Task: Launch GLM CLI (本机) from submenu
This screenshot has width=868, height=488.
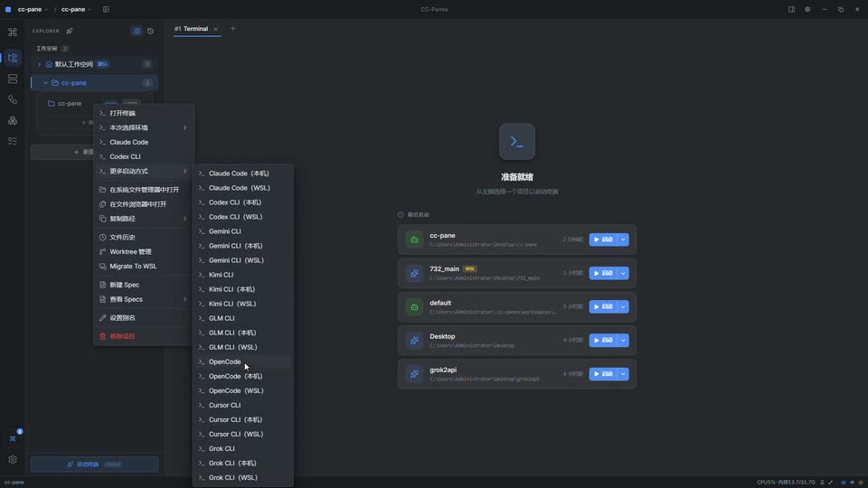Action: click(243, 333)
